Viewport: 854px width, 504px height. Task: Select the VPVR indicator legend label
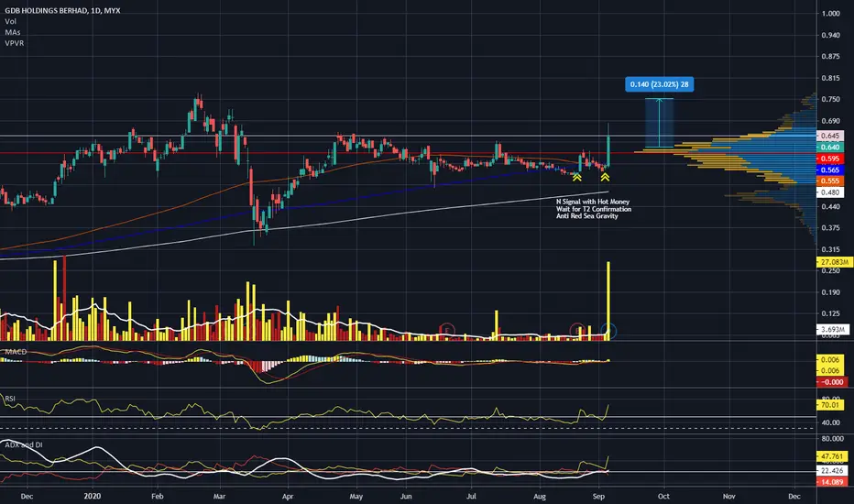pyautogui.click(x=14, y=43)
